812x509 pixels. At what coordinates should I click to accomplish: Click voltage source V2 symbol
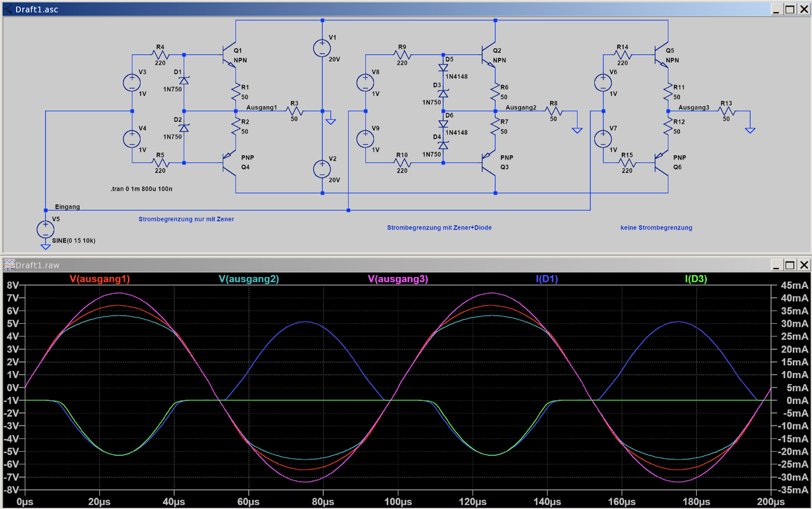pos(322,169)
